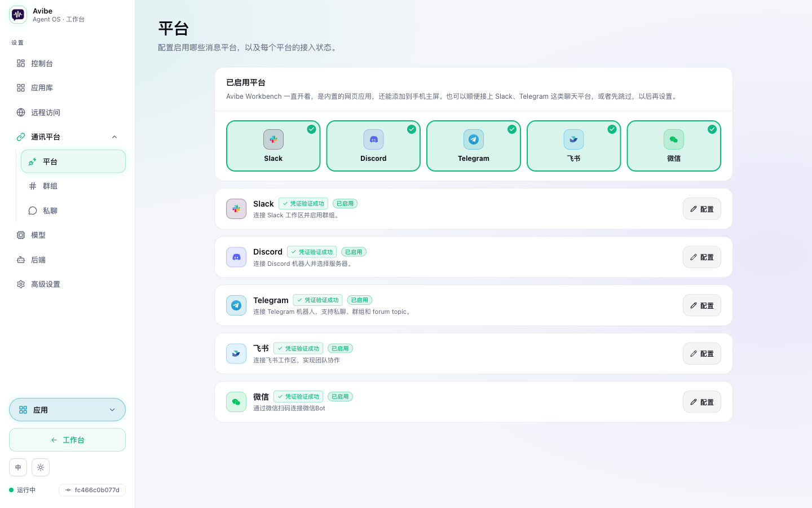Click 配置 button for Telegram

coord(702,305)
